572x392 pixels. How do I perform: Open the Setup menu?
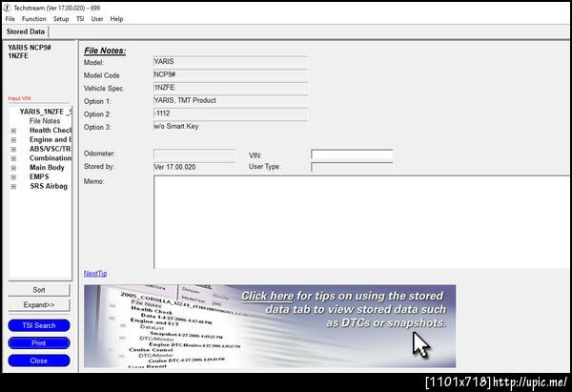click(x=61, y=19)
